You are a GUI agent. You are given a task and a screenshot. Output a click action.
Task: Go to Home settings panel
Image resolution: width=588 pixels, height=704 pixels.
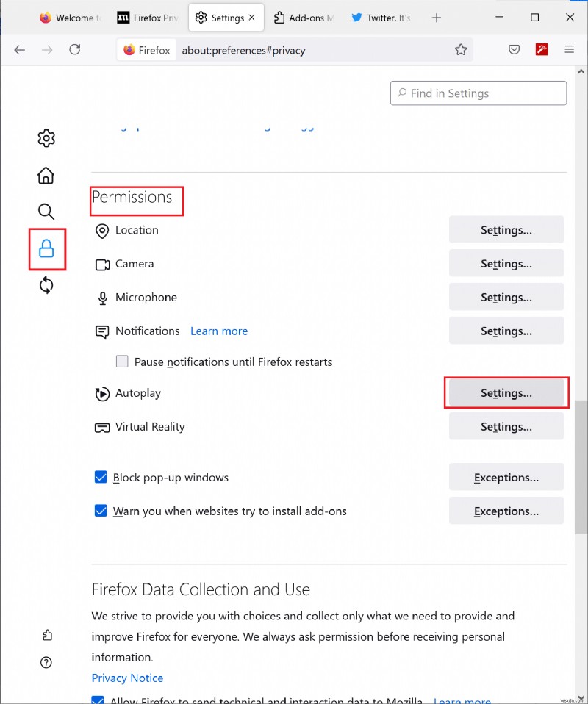click(x=46, y=176)
